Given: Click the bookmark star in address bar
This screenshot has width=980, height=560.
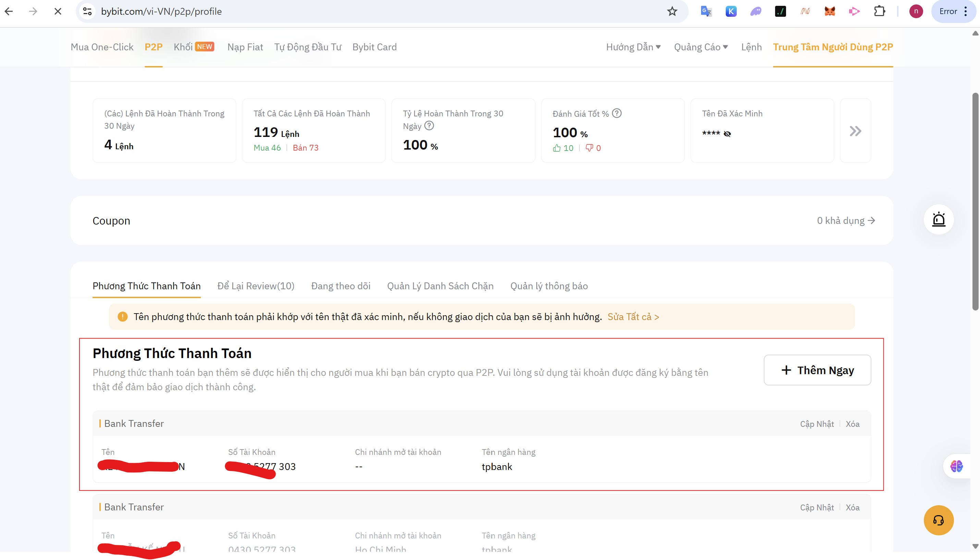Looking at the screenshot, I should click(x=672, y=11).
